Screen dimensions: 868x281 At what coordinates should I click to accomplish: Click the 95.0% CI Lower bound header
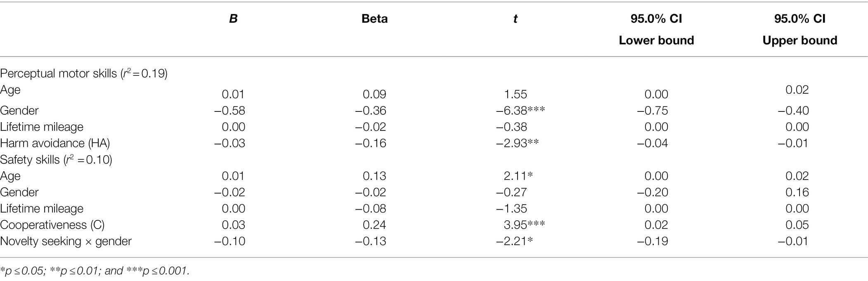point(656,29)
